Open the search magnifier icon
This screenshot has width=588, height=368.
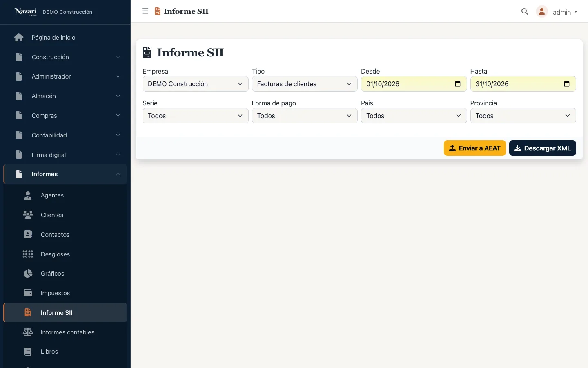(x=525, y=12)
